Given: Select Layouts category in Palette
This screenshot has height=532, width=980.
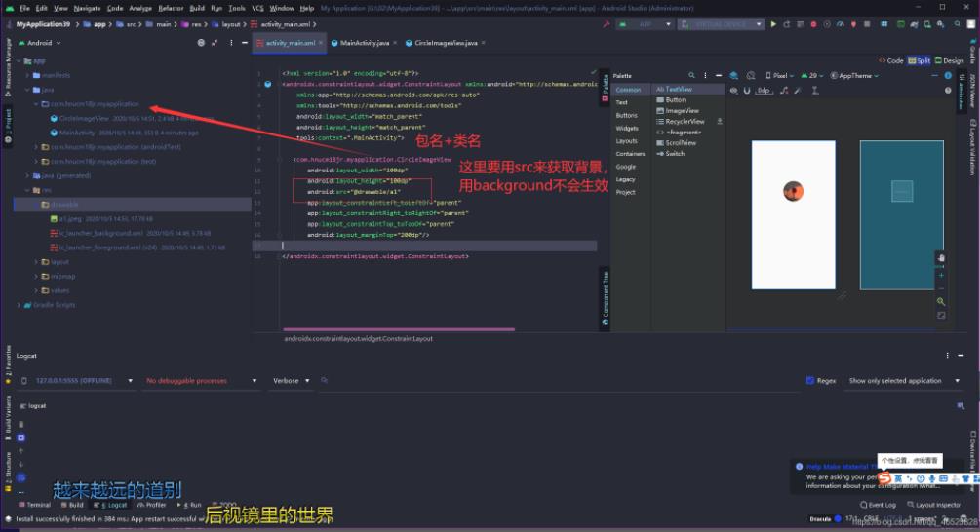Looking at the screenshot, I should point(626,141).
